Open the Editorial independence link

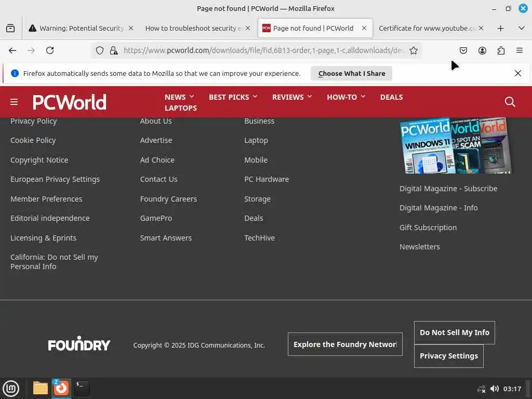tap(50, 219)
